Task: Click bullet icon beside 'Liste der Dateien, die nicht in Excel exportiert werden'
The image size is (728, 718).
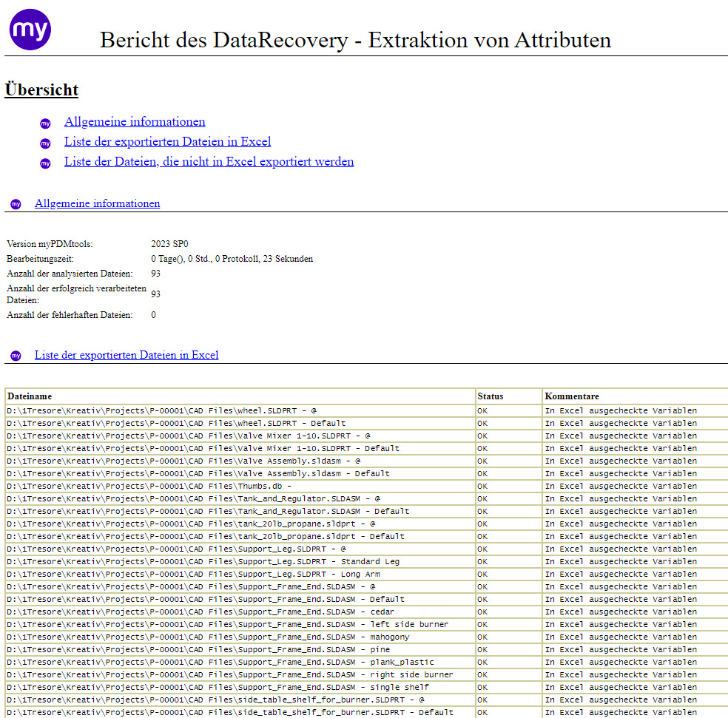Action: pyautogui.click(x=45, y=163)
